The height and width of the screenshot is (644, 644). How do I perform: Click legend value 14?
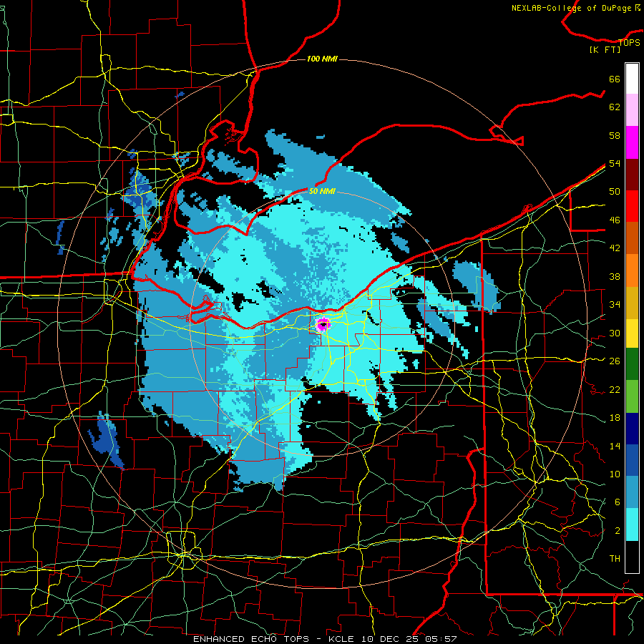tap(615, 446)
